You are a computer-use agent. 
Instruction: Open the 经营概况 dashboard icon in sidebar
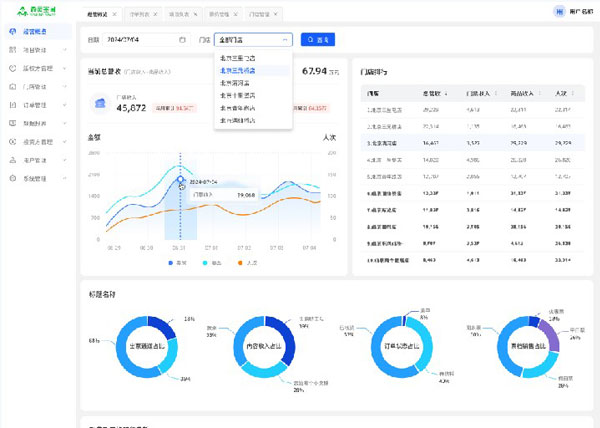coord(10,32)
